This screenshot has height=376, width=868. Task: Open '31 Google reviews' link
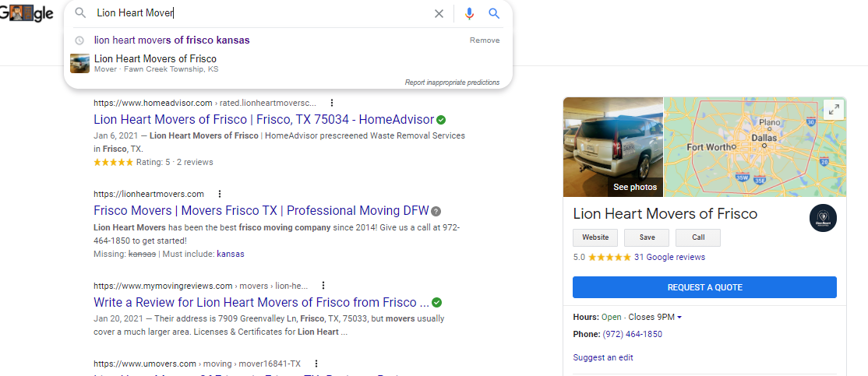coord(670,257)
